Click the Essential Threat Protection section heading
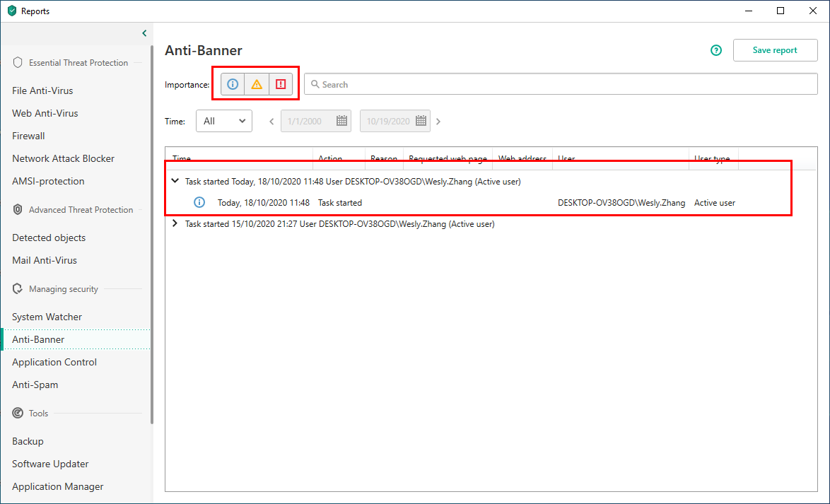Screen dimensions: 830x504 point(78,62)
